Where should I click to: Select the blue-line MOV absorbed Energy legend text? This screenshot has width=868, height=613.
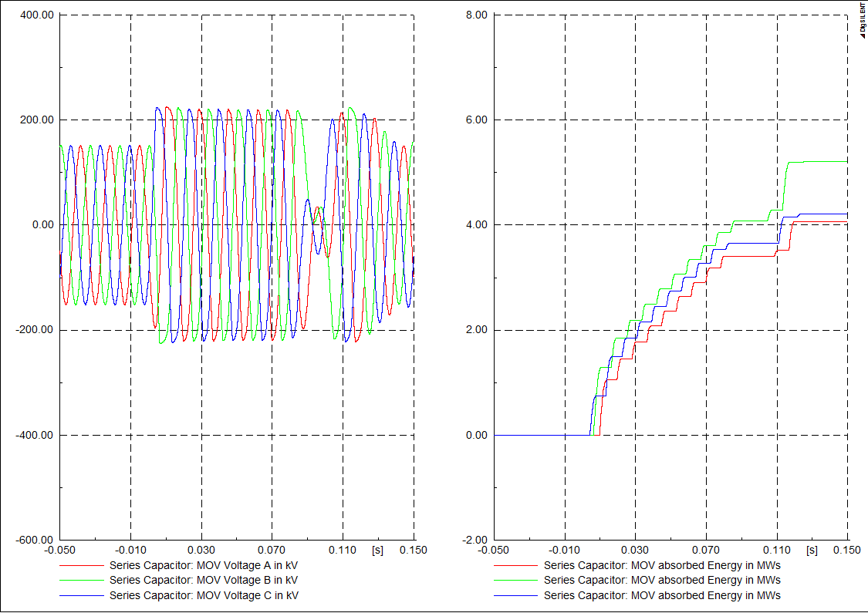pos(662,595)
